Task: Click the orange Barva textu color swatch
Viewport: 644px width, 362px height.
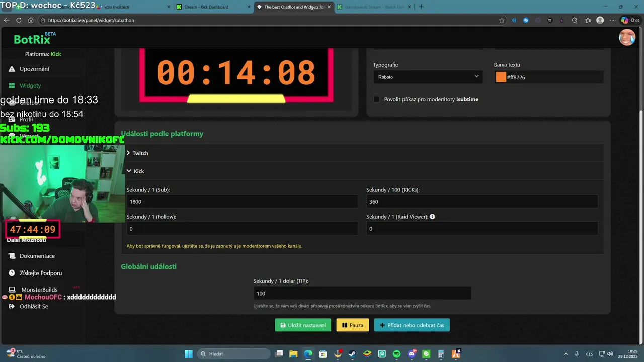Action: 501,77
